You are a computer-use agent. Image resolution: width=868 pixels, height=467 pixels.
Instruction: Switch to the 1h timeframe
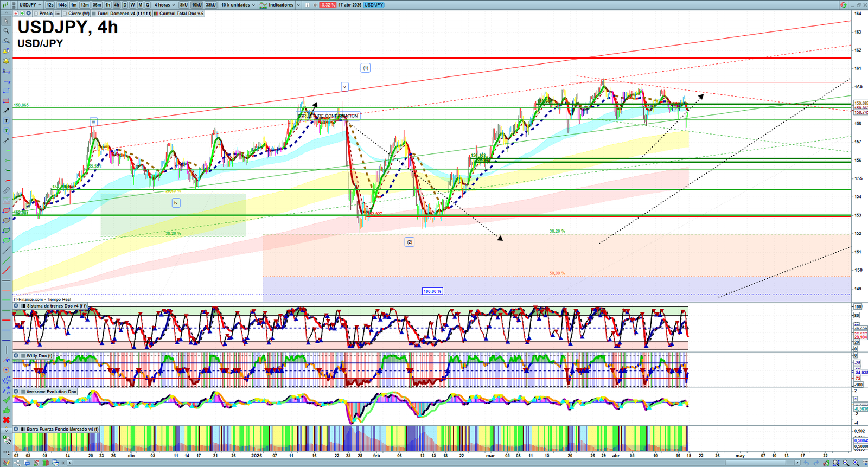(107, 5)
